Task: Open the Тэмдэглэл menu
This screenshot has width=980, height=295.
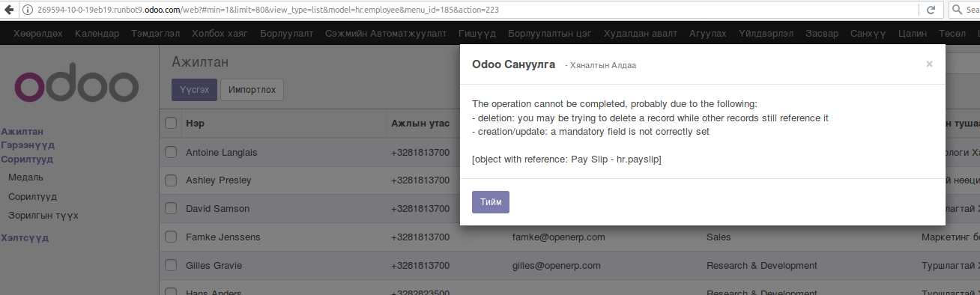Action: tap(155, 34)
